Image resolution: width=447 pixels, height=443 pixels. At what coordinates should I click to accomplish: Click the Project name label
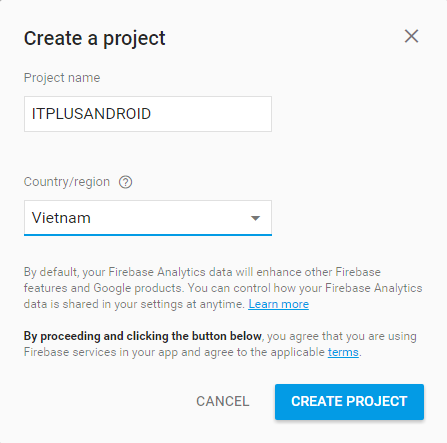coord(62,78)
